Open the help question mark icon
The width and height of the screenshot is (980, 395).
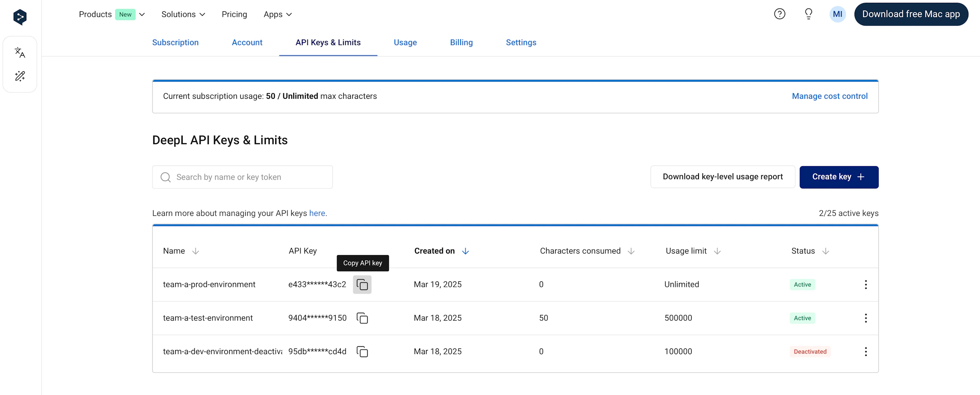click(779, 14)
